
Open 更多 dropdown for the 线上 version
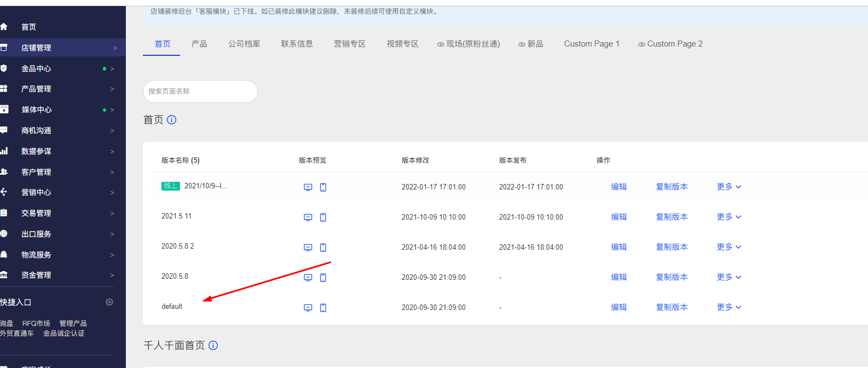729,187
